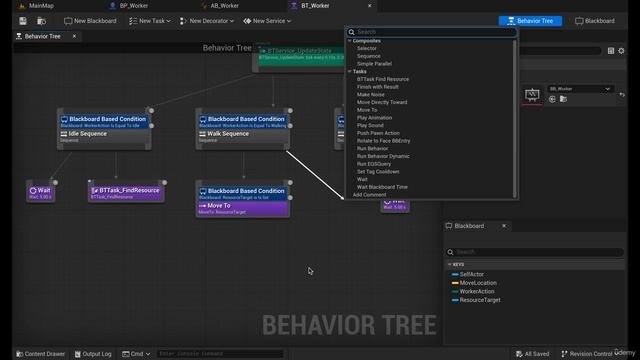Select the Walk Sequence node
This screenshot has height=360, width=640.
pos(243,136)
